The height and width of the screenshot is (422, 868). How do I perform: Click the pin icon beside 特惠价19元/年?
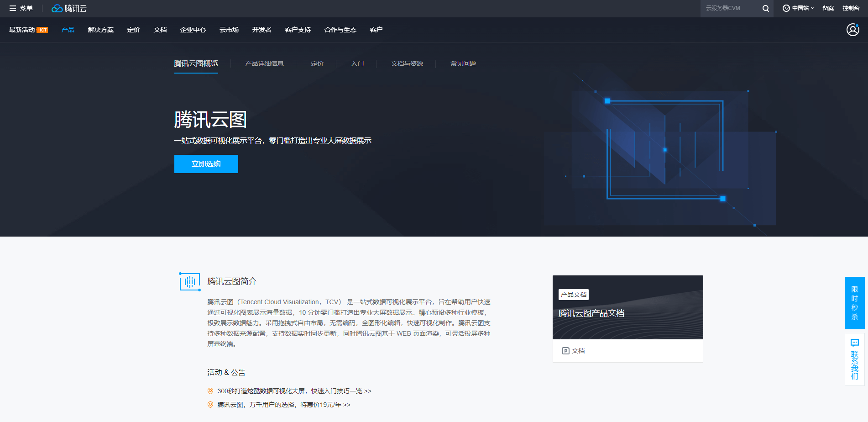210,405
